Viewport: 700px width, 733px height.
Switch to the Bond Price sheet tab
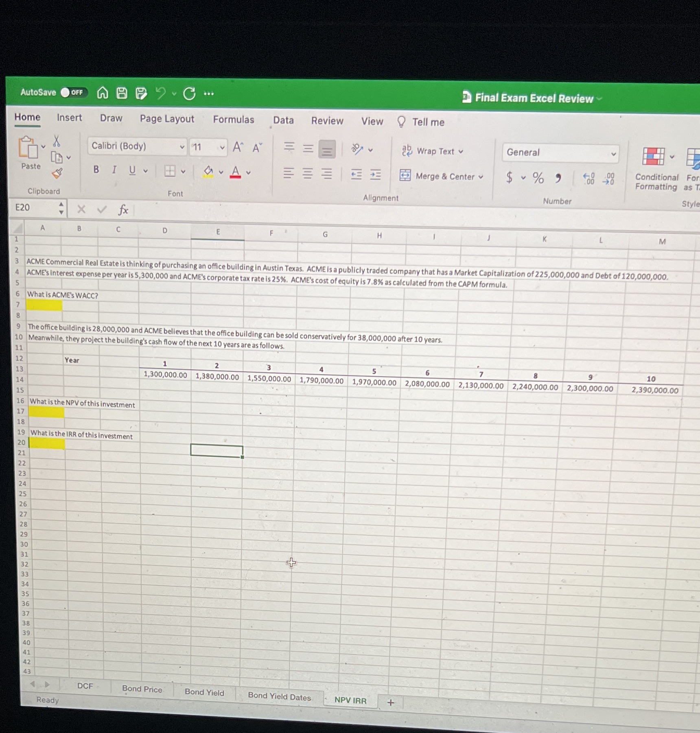tap(142, 689)
